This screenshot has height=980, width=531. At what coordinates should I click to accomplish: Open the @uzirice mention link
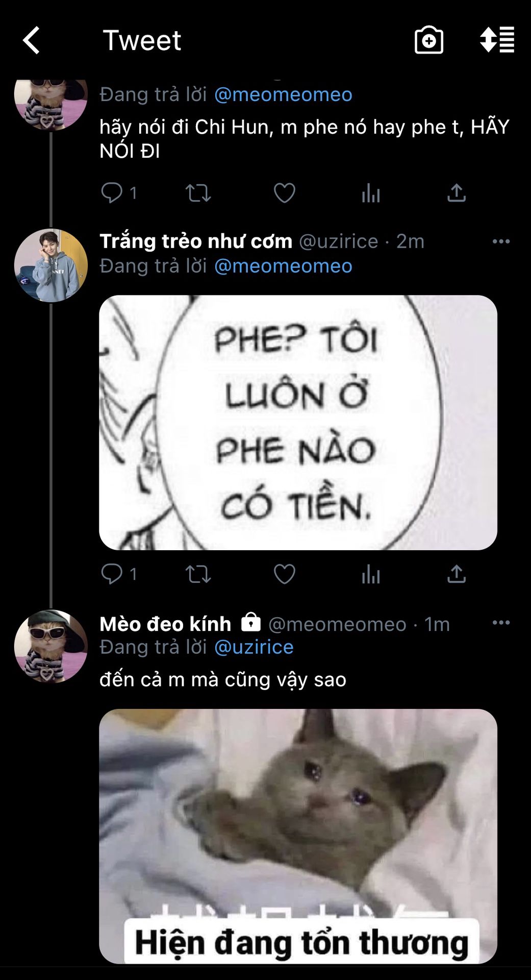[254, 647]
